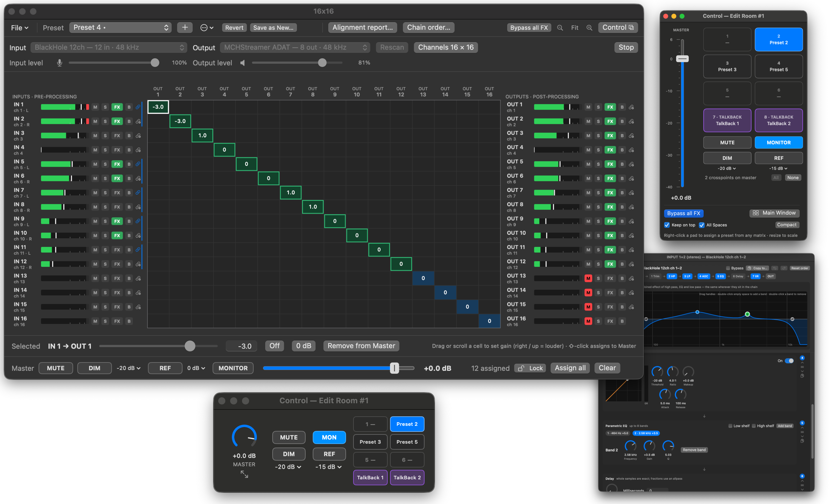The width and height of the screenshot is (830, 504).
Task: Open the File menu
Action: tap(19, 28)
